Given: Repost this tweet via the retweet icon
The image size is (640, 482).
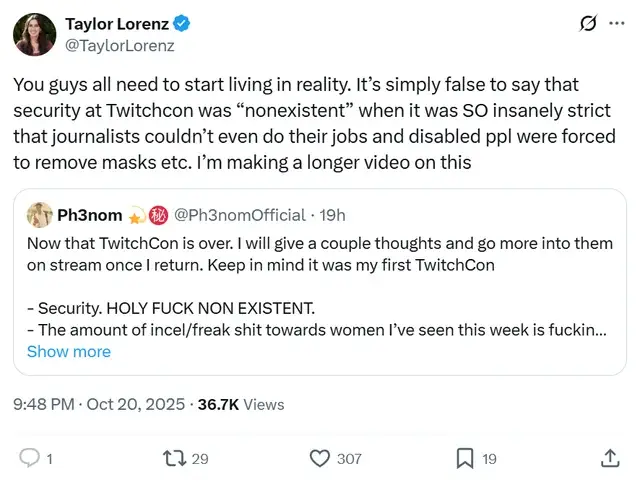Looking at the screenshot, I should [174, 458].
